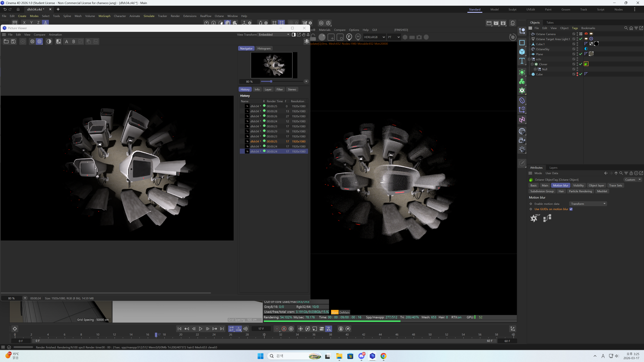The width and height of the screenshot is (644, 362).
Task: Switch to the Histogram tab in Picture Viewer
Action: pyautogui.click(x=264, y=48)
